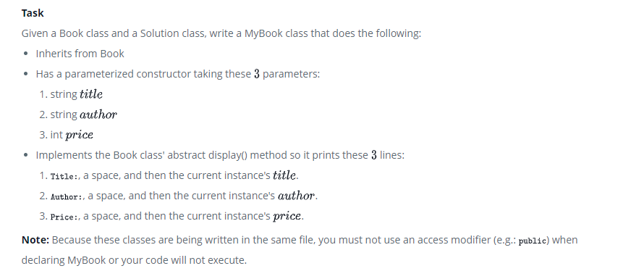Click the line declaring MyBook will not execute
This screenshot has width=644, height=279.
click(x=135, y=260)
